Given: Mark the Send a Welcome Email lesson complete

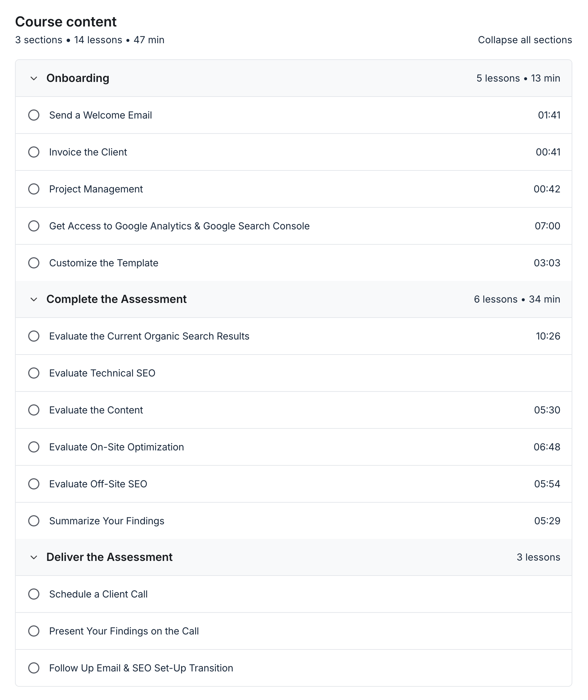Looking at the screenshot, I should pyautogui.click(x=34, y=115).
